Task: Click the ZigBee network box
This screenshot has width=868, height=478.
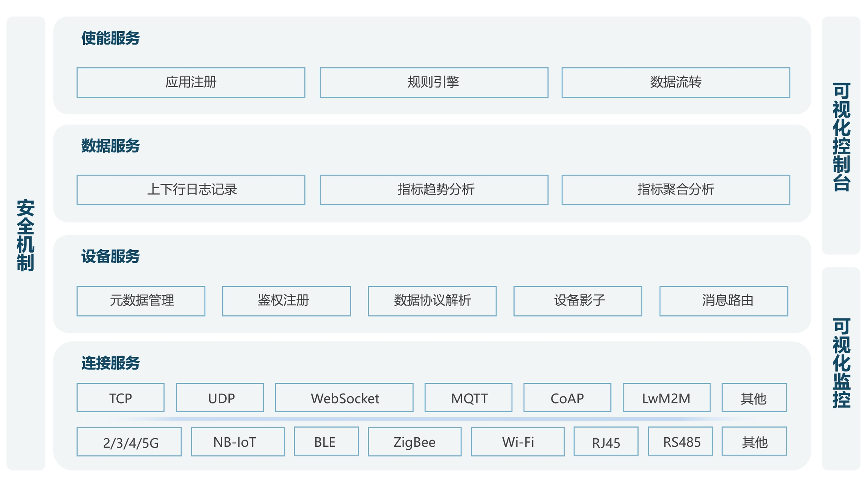Action: [x=414, y=442]
